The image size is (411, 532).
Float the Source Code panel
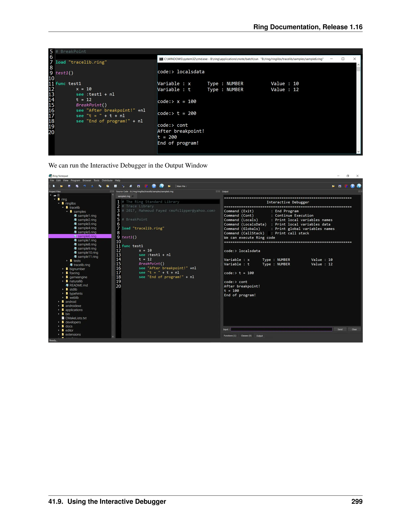pos(217,192)
